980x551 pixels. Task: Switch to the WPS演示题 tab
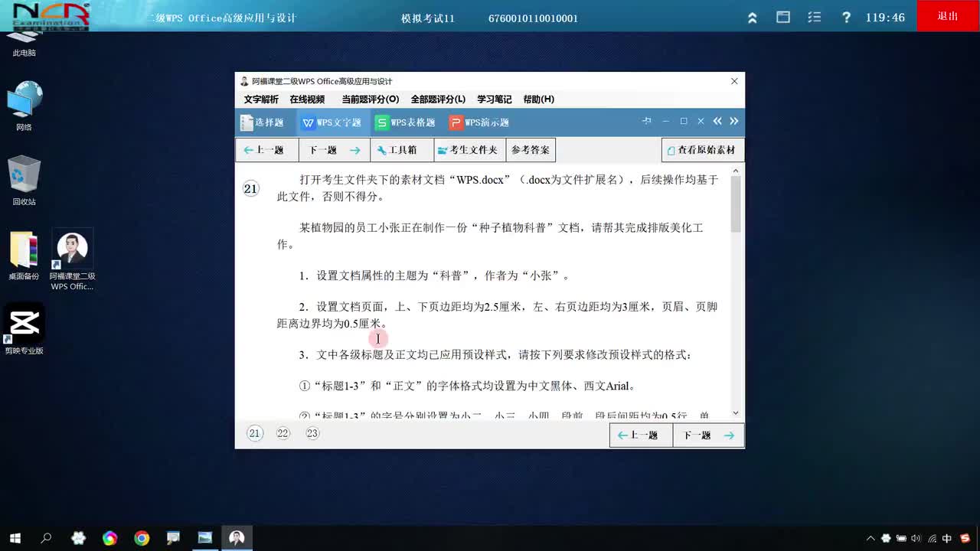pos(479,122)
